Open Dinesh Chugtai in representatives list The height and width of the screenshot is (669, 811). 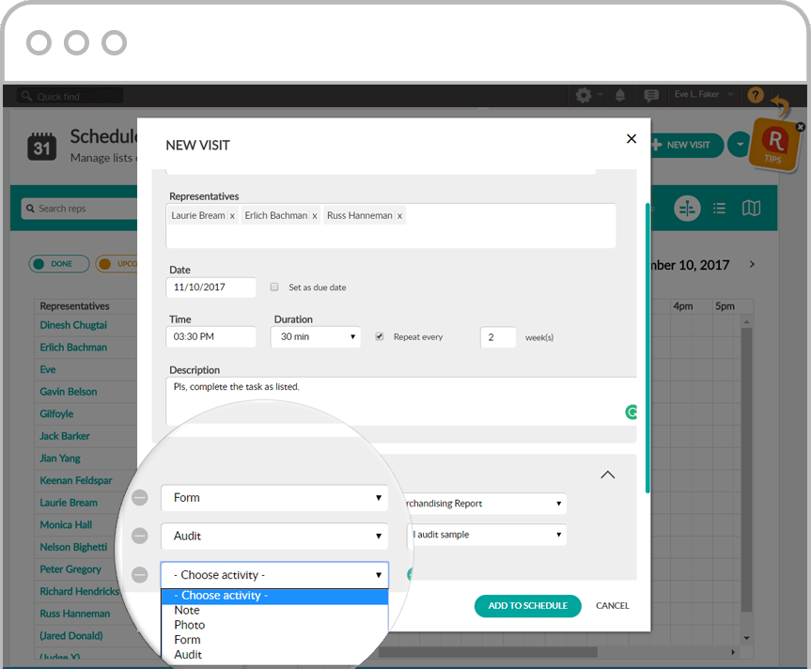73,325
